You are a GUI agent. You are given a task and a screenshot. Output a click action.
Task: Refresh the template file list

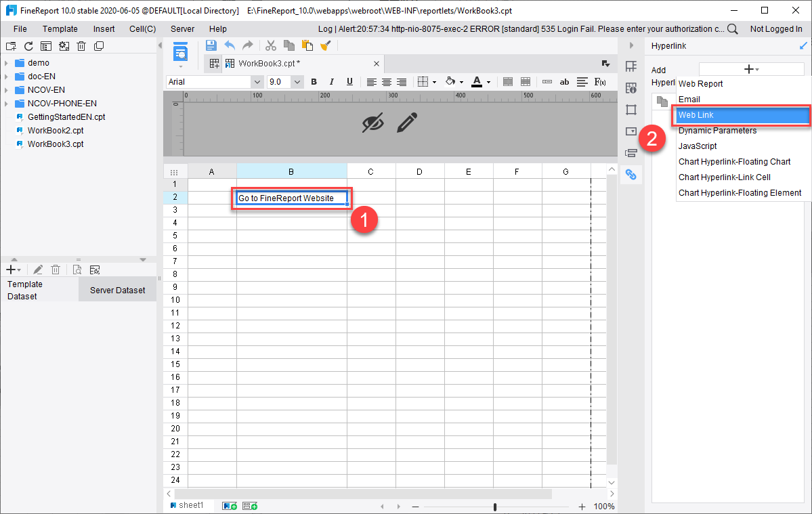28,46
